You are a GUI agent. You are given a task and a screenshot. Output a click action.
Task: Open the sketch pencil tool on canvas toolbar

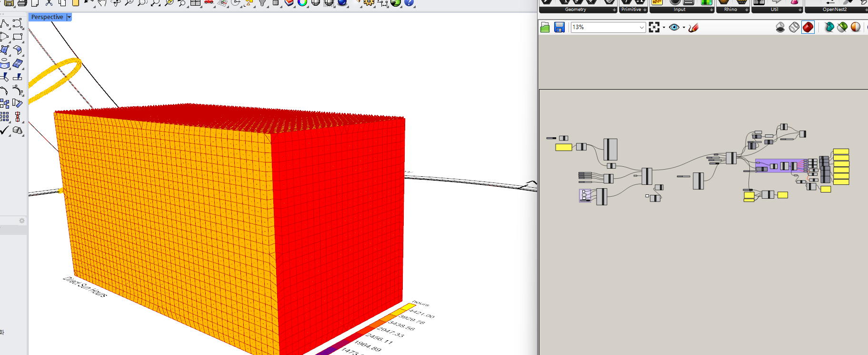point(693,28)
